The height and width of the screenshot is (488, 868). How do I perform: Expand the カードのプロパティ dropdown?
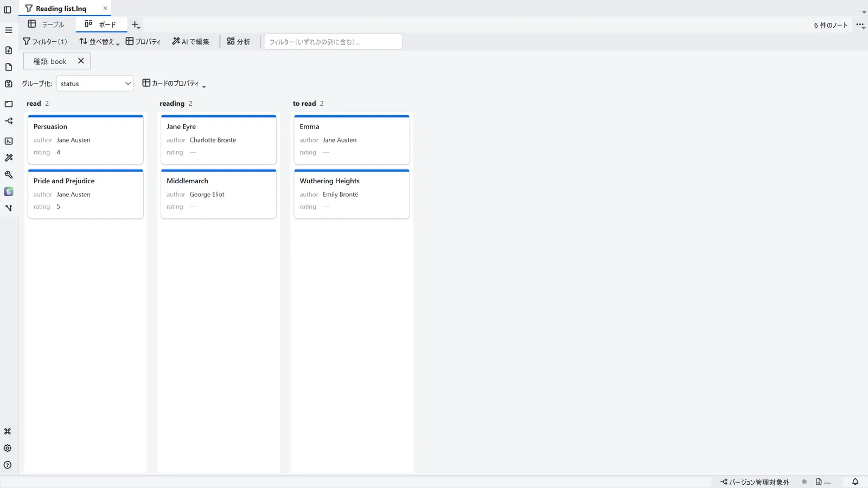coord(174,84)
